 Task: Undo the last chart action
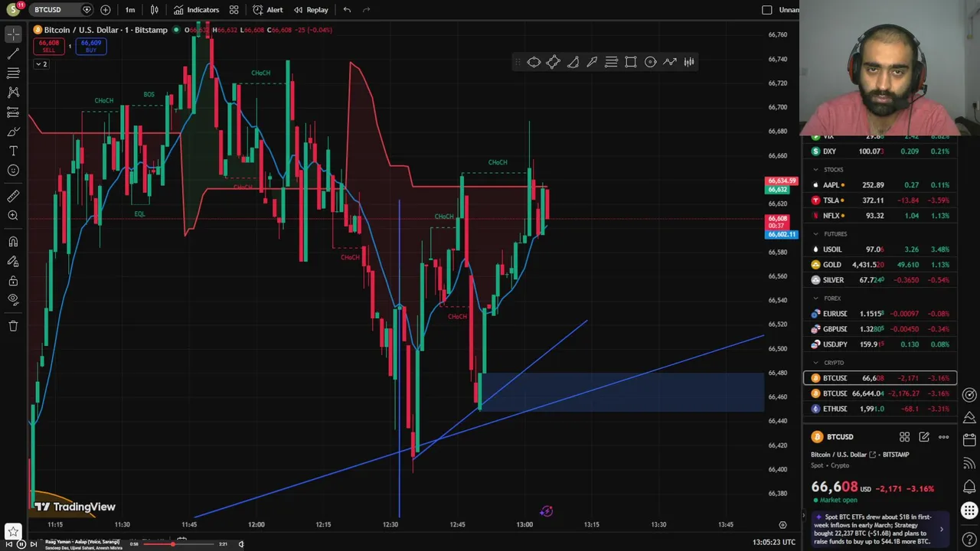point(347,10)
